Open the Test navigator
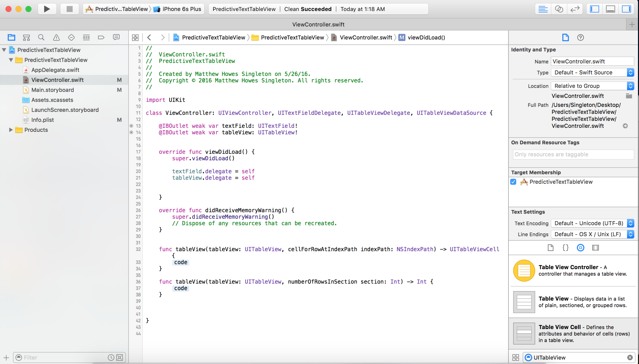639x364 pixels. point(71,38)
